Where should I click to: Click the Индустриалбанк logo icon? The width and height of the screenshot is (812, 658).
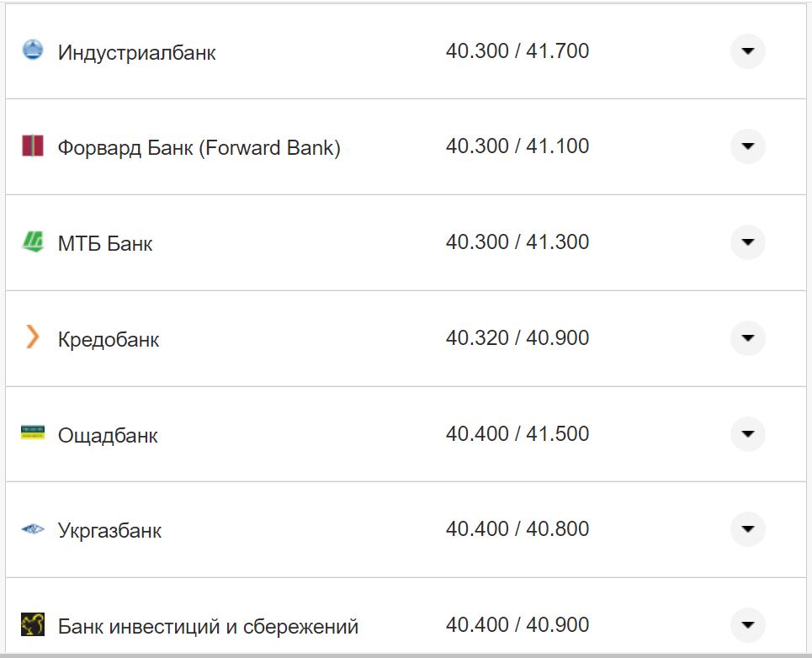(32, 50)
